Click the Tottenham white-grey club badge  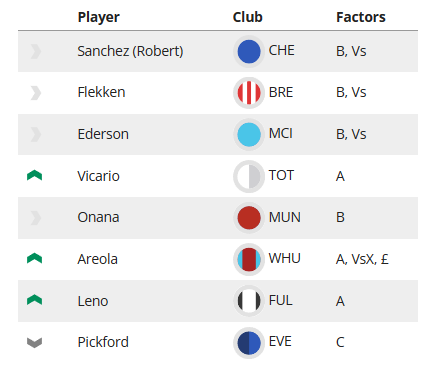coord(249,176)
